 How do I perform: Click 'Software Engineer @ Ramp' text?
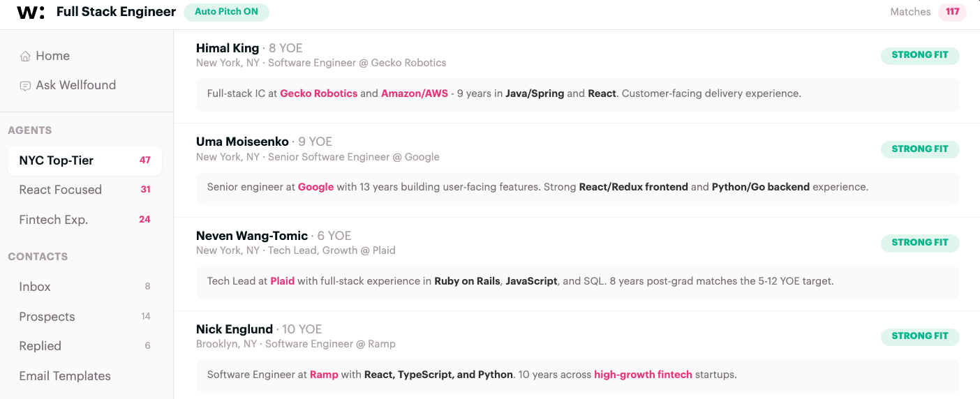pos(330,344)
